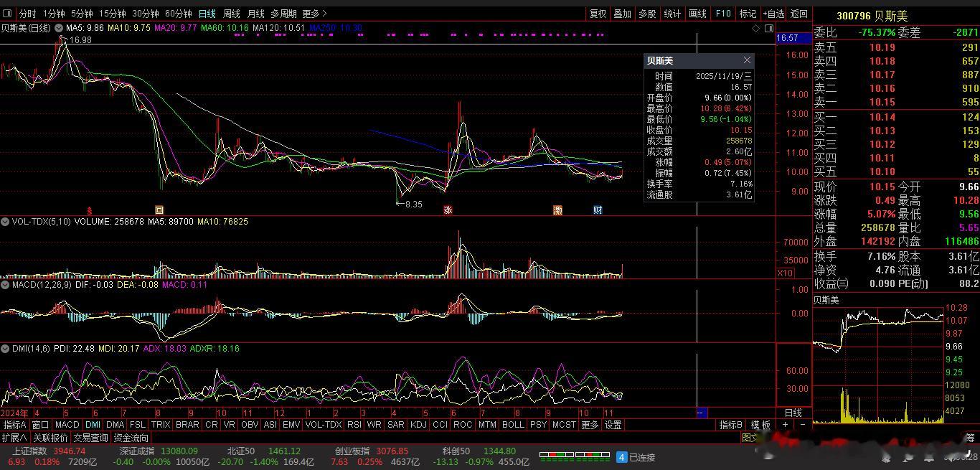This screenshot has width=980, height=470.
Task: Open the F10 company info button
Action: coord(723,14)
